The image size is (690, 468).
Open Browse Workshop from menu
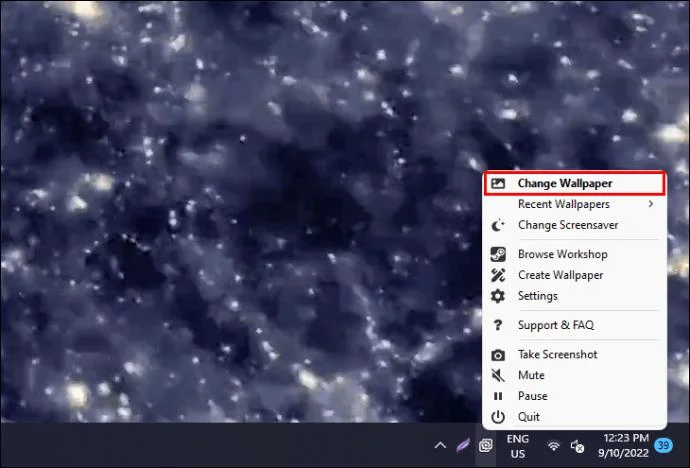tap(574, 254)
